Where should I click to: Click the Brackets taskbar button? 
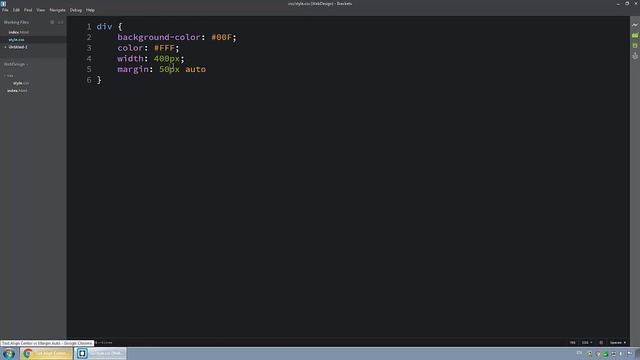[100, 353]
